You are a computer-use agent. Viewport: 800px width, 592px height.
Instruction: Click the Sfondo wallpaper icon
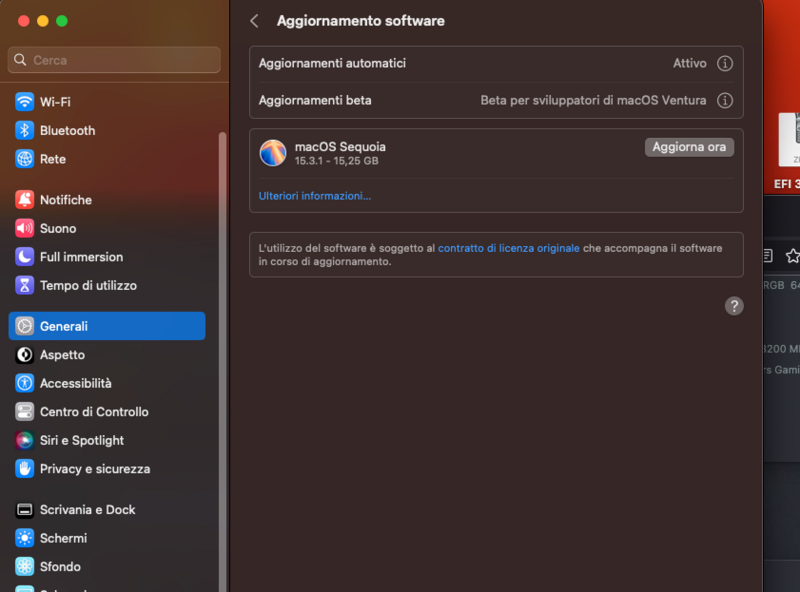(22, 566)
